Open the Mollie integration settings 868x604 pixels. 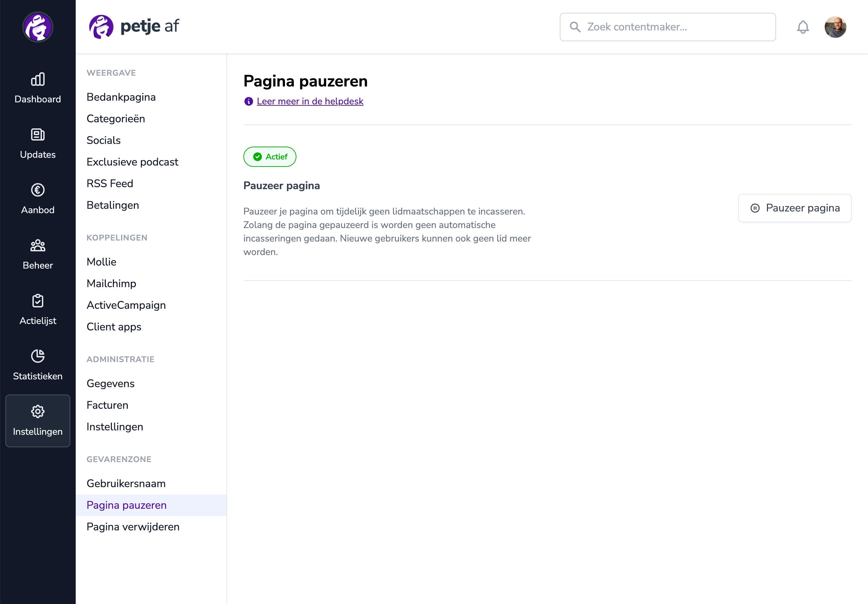tap(101, 262)
